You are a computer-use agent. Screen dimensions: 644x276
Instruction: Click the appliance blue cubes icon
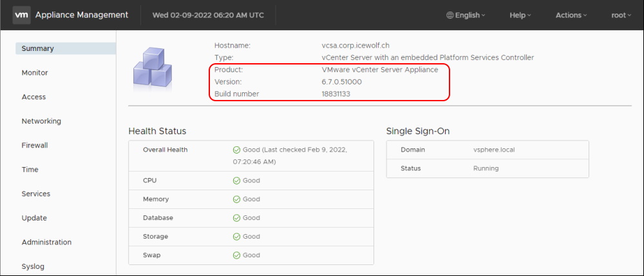(x=153, y=68)
